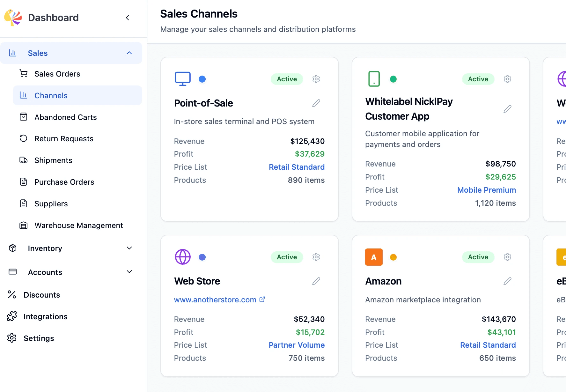Click the Purchase Orders document icon
The width and height of the screenshot is (566, 392).
[23, 182]
